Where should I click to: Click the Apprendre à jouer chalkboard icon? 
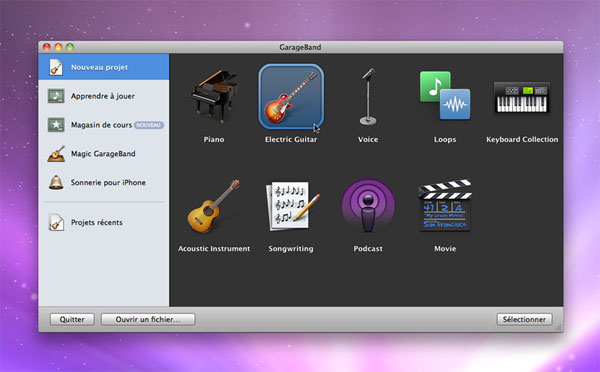click(x=56, y=96)
